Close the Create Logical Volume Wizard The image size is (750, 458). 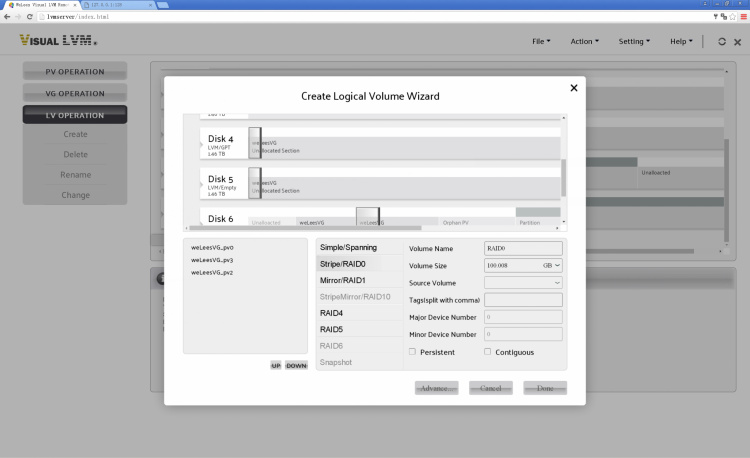click(x=574, y=88)
